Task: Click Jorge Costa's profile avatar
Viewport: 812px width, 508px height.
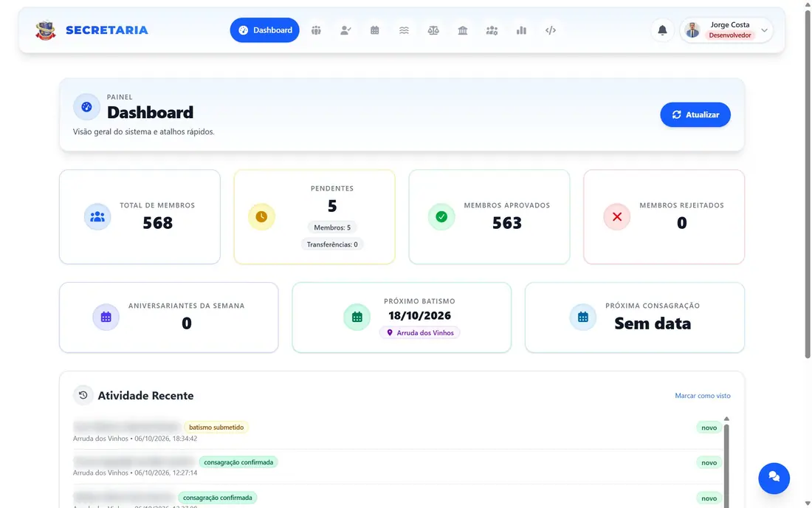Action: pos(692,30)
